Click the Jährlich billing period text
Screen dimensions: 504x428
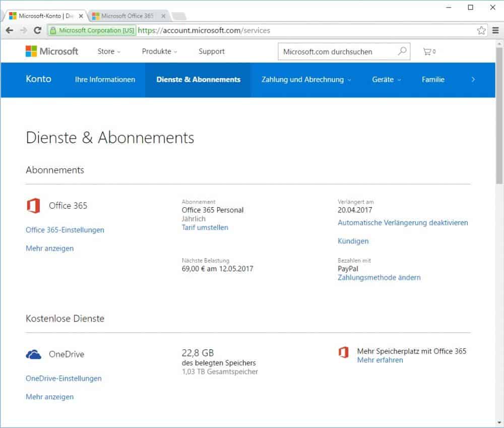[x=194, y=219]
